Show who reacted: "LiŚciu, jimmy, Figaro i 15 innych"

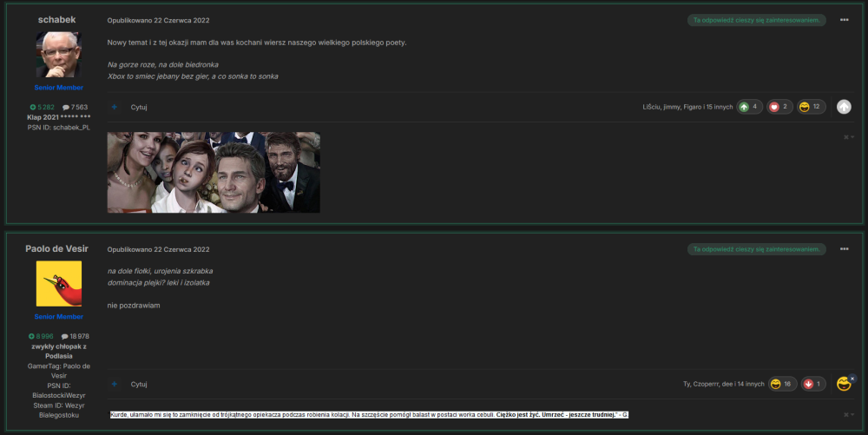tap(686, 107)
